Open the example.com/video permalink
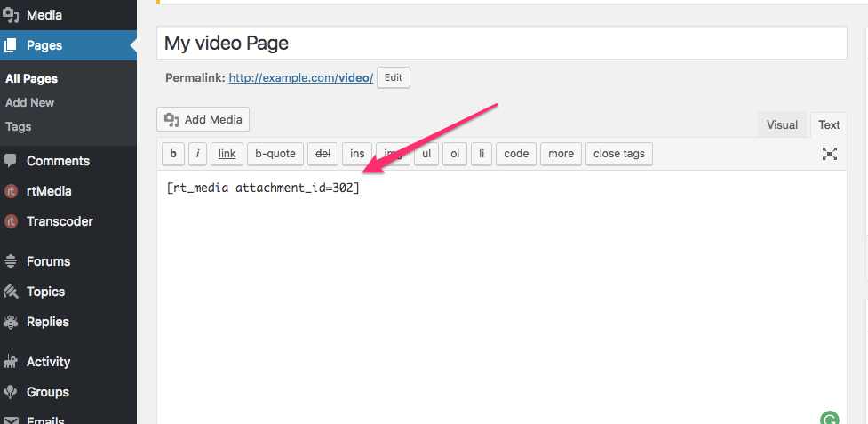Viewport: 868px width, 424px height. point(300,78)
